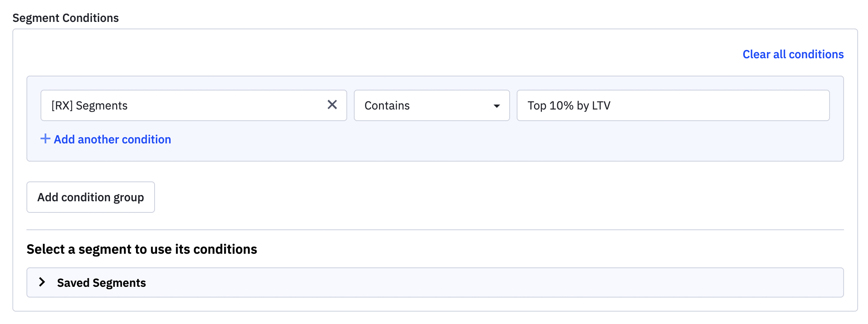The height and width of the screenshot is (324, 868).
Task: Click the plus icon for adding condition
Action: [x=45, y=139]
